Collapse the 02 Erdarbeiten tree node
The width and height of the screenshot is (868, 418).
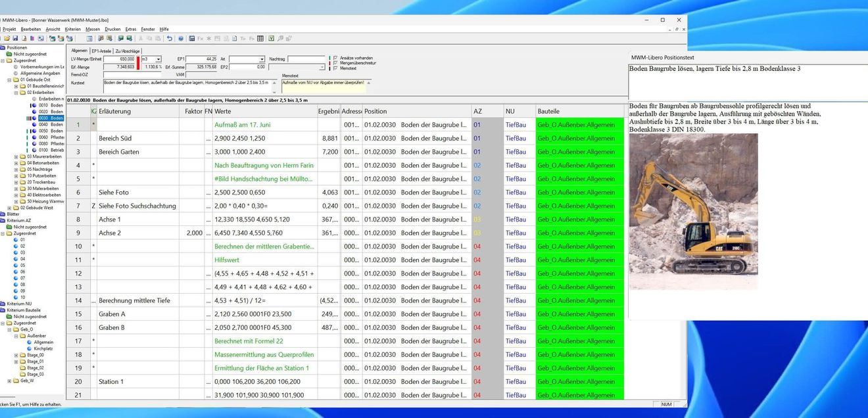[x=16, y=93]
